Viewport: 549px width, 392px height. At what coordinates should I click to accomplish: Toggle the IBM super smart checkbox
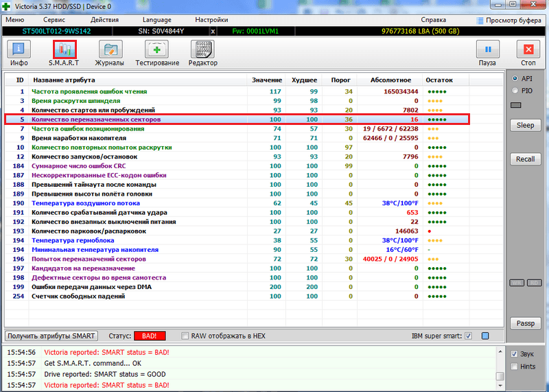(469, 336)
